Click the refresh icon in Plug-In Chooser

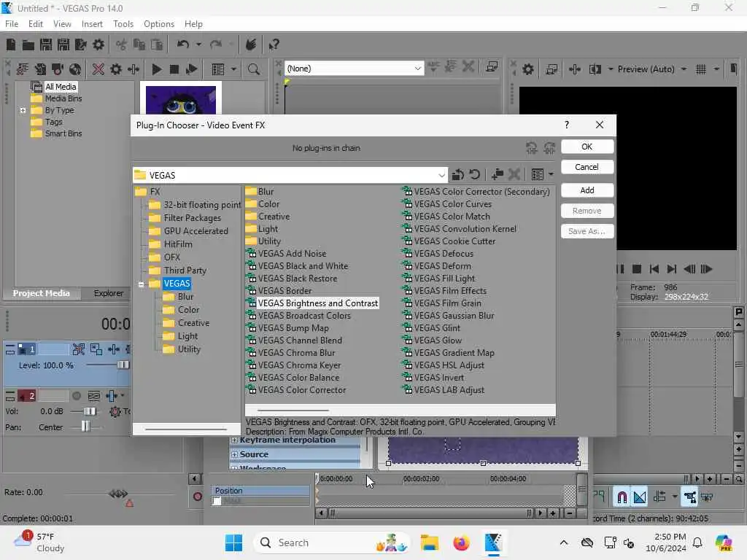pyautogui.click(x=474, y=175)
